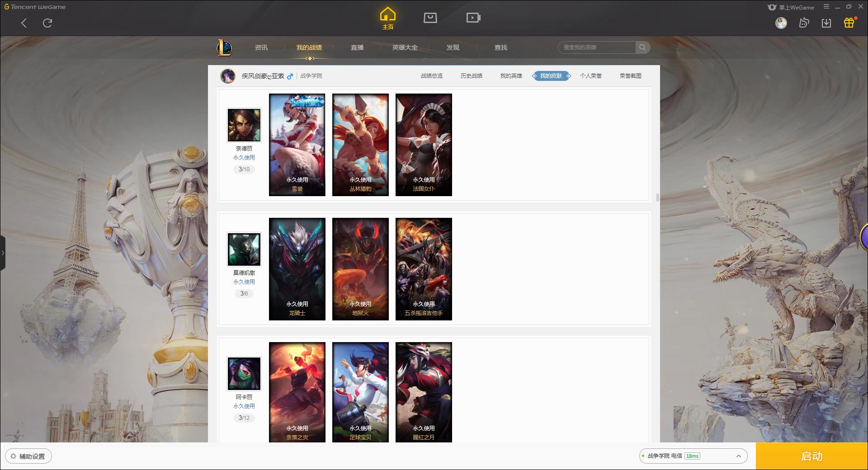Click the 18ms ping indicator
868x470 pixels.
click(x=692, y=456)
